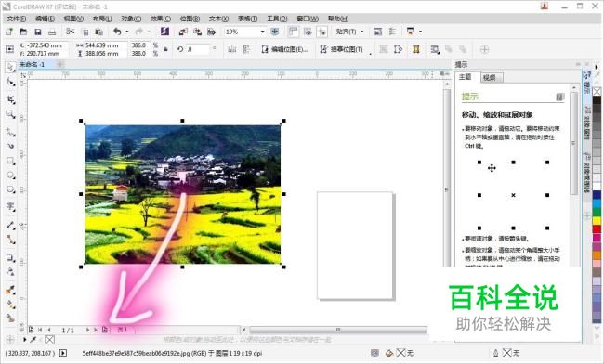Click the 描摹位图(T) button
Image resolution: width=604 pixels, height=364 pixels.
[x=341, y=49]
